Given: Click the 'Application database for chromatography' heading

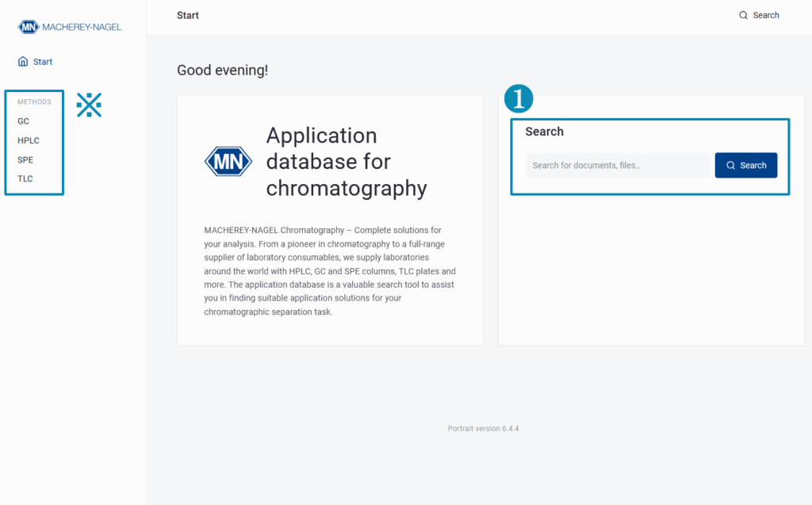Looking at the screenshot, I should point(347,162).
